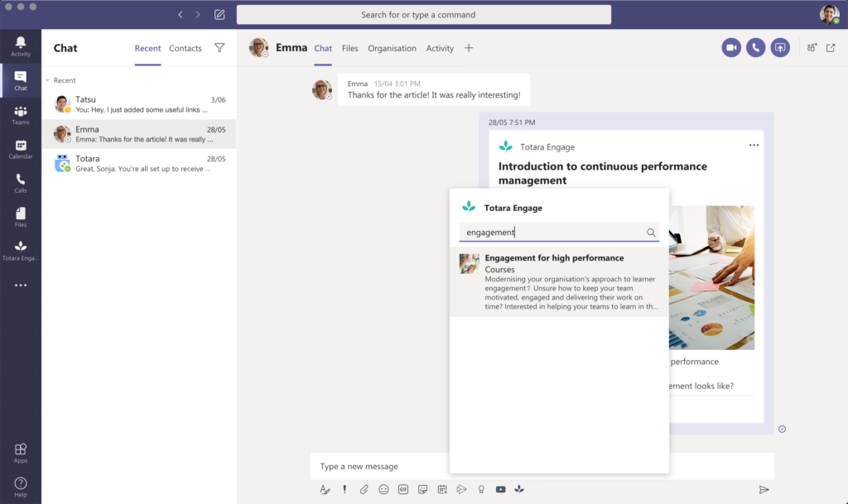
Task: Select Engagement for high performance result
Action: [559, 281]
